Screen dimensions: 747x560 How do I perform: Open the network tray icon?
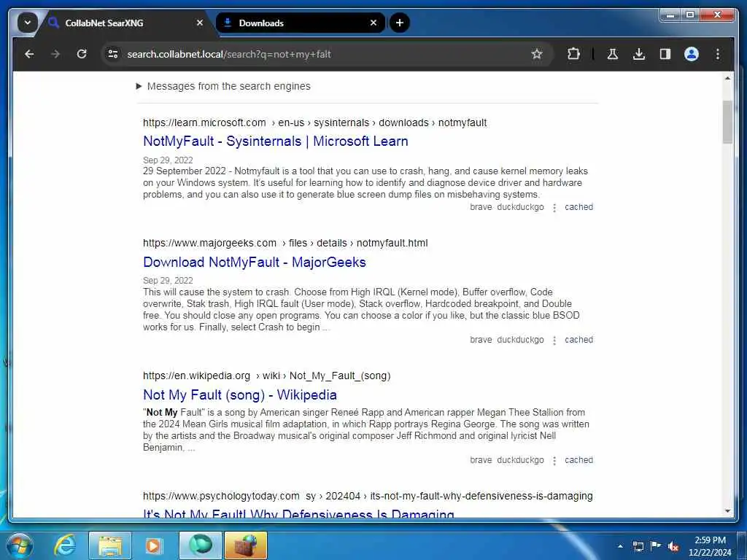coord(638,546)
